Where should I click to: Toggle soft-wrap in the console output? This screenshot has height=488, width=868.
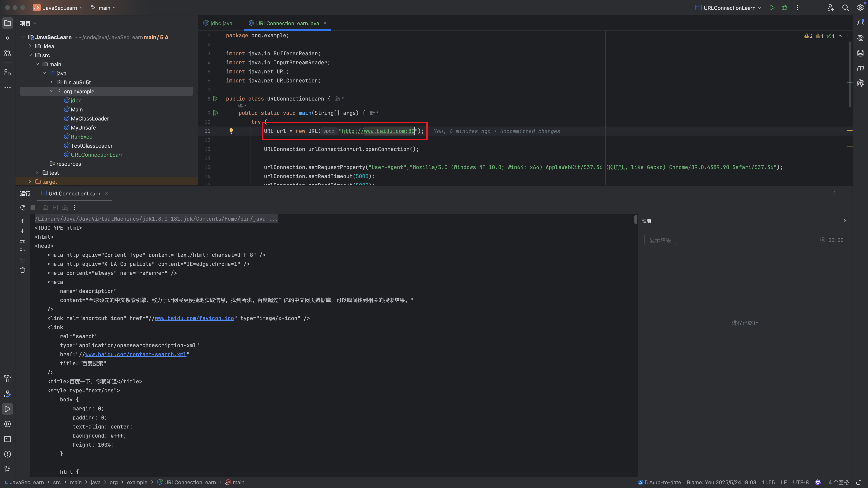click(23, 240)
